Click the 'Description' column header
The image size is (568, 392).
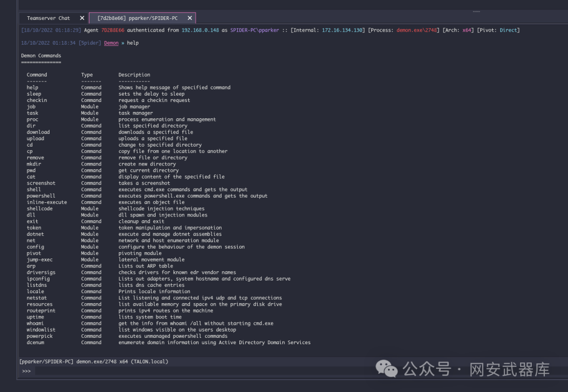point(134,75)
